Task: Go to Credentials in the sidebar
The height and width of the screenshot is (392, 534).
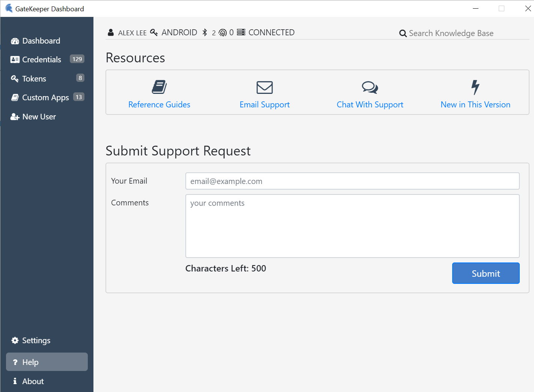Action: coord(41,60)
